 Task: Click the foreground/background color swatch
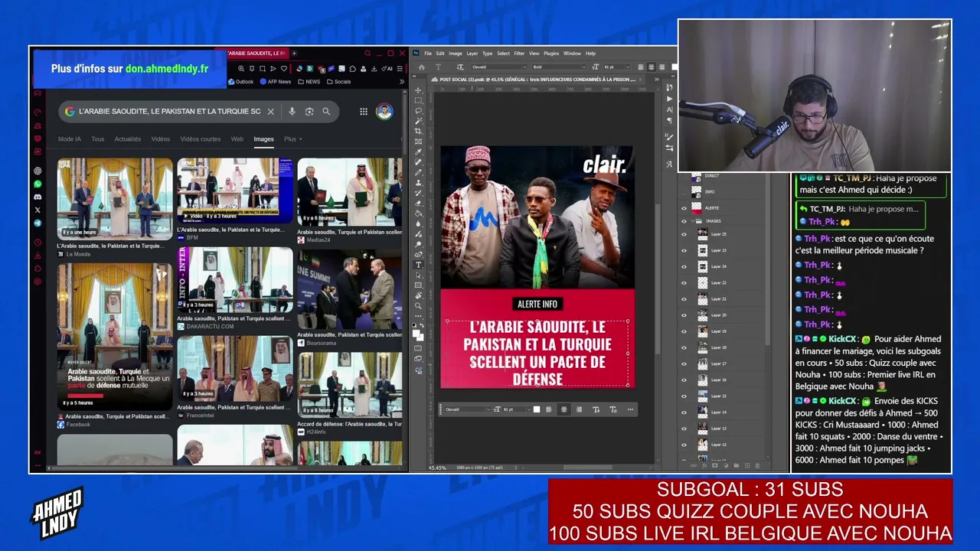tap(418, 334)
